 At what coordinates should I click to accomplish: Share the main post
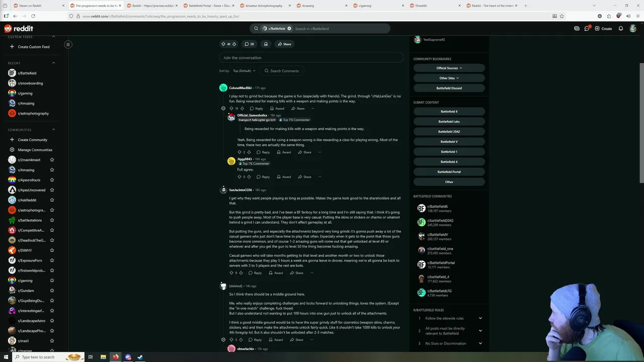(x=284, y=44)
